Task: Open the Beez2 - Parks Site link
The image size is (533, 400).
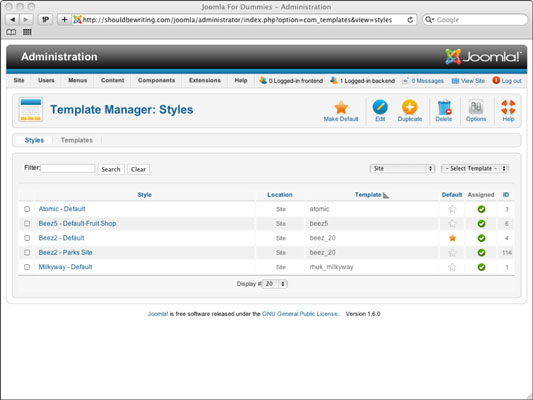Action: (65, 253)
